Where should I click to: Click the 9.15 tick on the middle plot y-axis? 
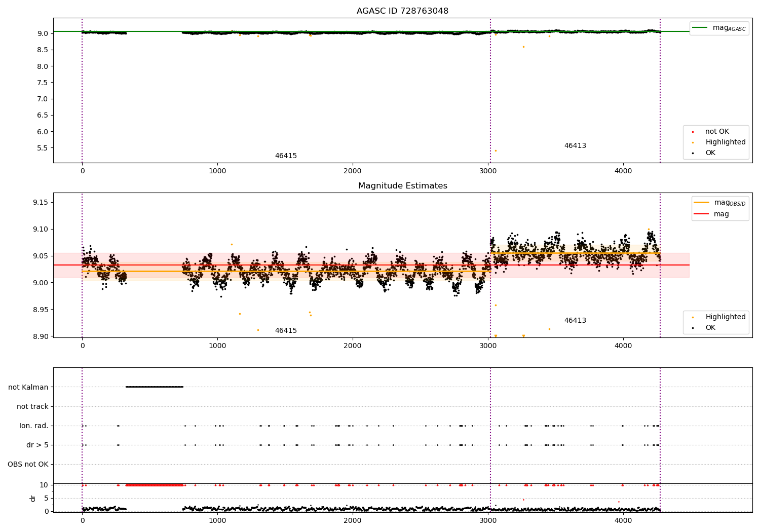(41, 203)
